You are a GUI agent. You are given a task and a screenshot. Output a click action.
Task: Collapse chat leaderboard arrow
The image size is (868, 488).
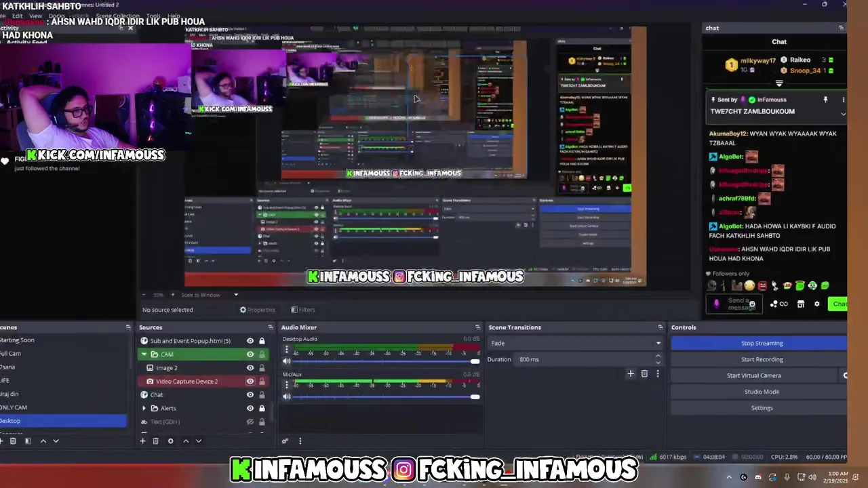[x=778, y=84]
